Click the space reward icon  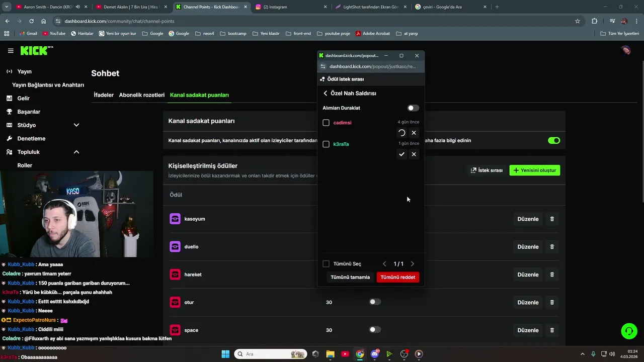click(x=175, y=330)
